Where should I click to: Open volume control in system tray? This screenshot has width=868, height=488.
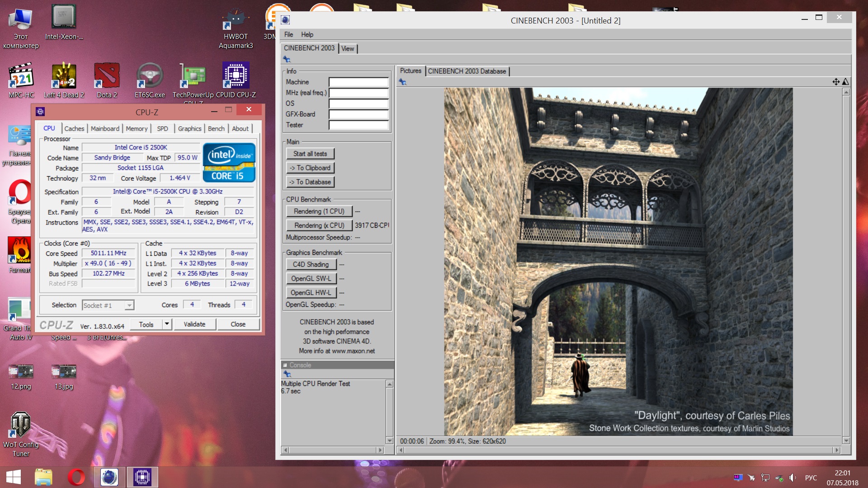click(793, 478)
